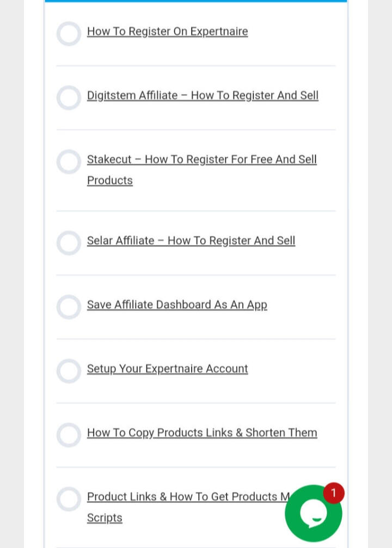Click the word Scripts in last lesson title
The height and width of the screenshot is (548, 392).
coord(105,518)
